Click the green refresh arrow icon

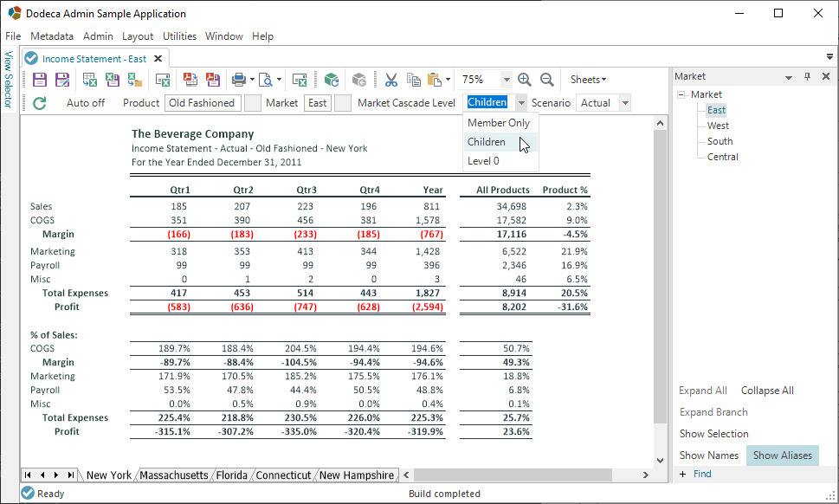[40, 103]
